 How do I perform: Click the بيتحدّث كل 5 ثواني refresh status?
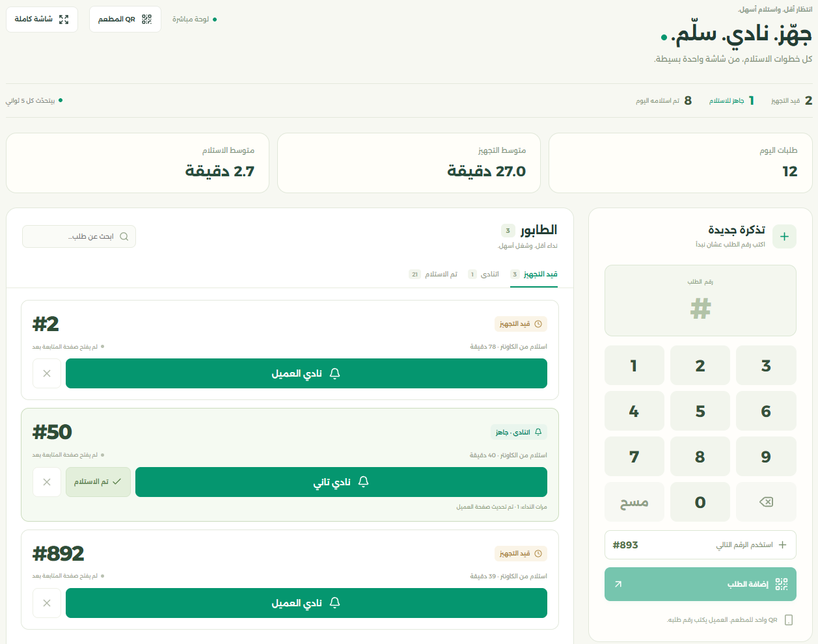(x=34, y=101)
